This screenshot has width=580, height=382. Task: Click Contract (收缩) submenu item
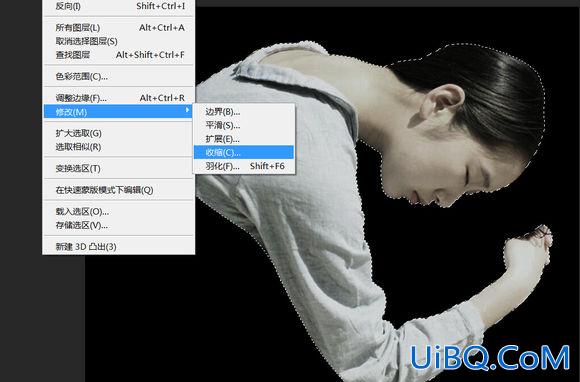244,152
